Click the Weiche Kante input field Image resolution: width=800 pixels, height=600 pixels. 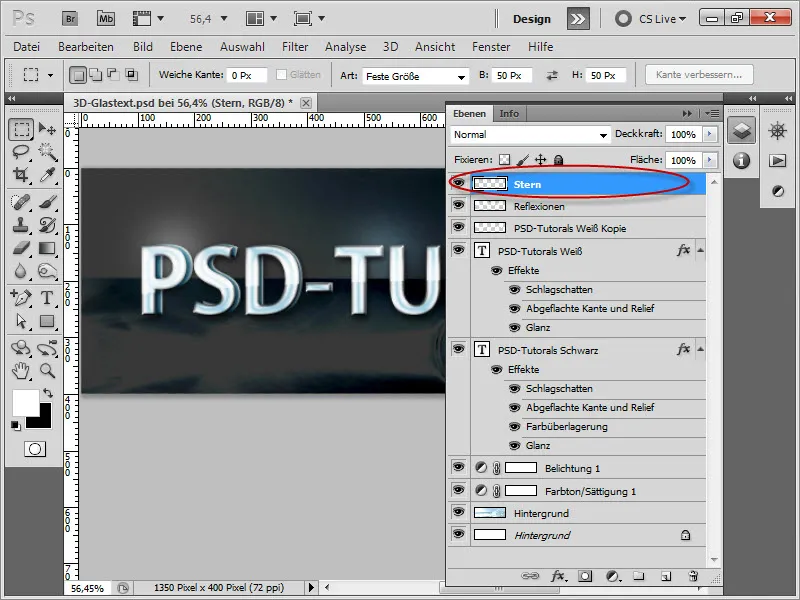247,76
